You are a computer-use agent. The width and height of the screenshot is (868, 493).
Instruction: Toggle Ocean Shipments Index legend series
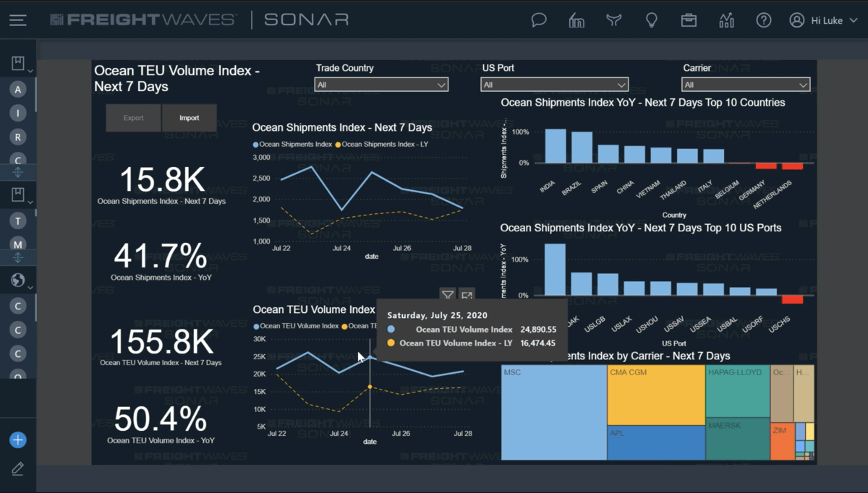[292, 145]
